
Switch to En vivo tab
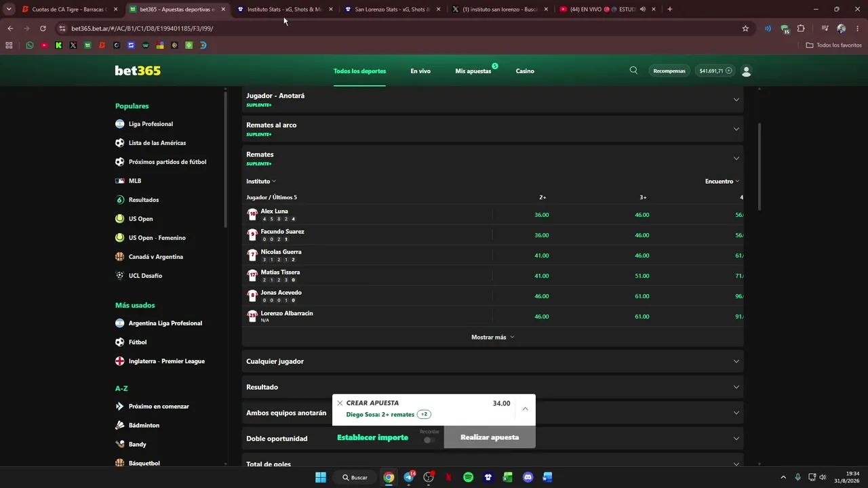click(420, 71)
